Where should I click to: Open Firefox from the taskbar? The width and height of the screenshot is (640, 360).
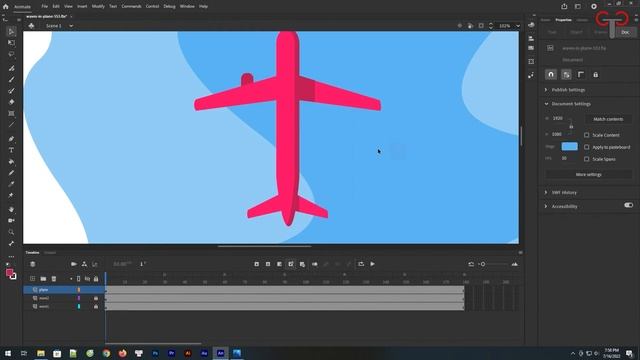[122, 353]
